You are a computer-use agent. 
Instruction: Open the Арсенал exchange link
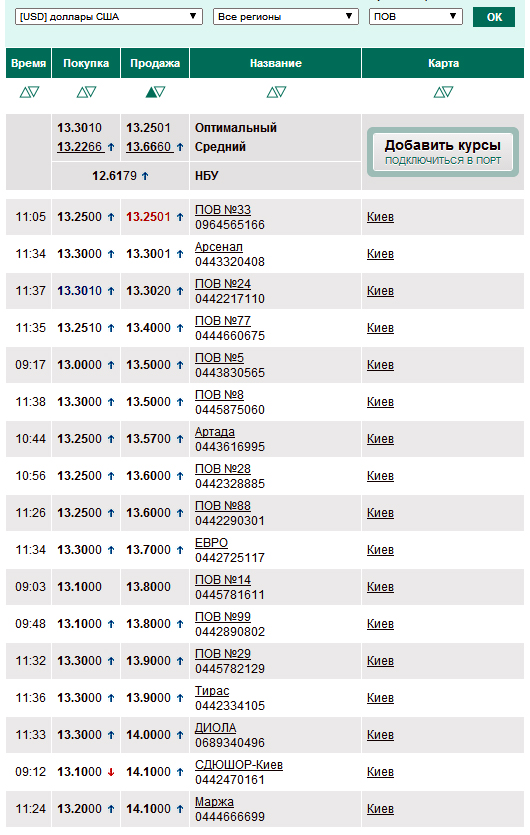pyautogui.click(x=218, y=247)
